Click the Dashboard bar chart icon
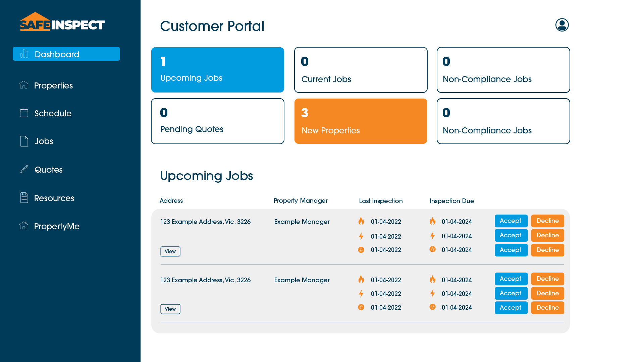The height and width of the screenshot is (362, 644). 24,54
